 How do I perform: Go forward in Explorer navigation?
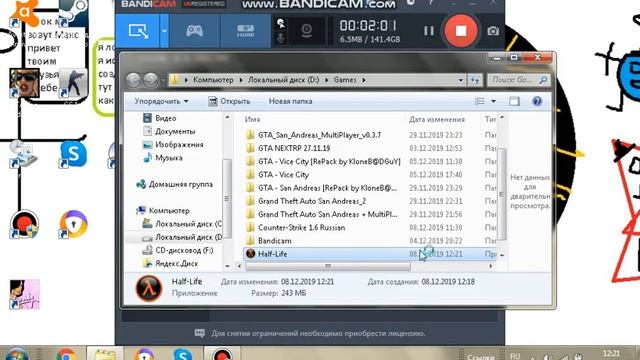[x=151, y=80]
